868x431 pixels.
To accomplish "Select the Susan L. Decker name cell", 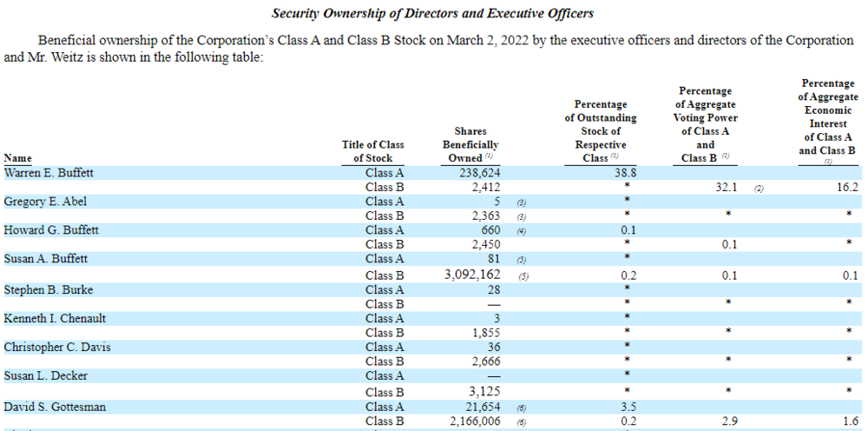I will 45,375.
